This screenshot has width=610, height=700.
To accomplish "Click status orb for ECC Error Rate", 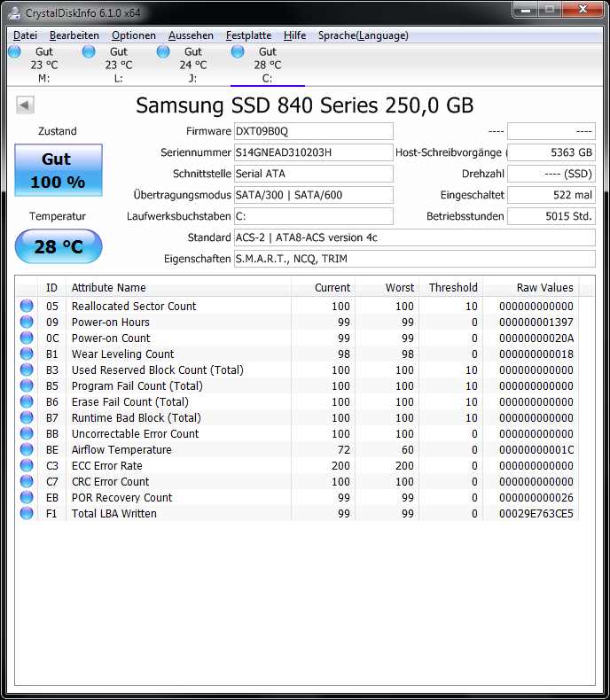I will click(x=27, y=465).
